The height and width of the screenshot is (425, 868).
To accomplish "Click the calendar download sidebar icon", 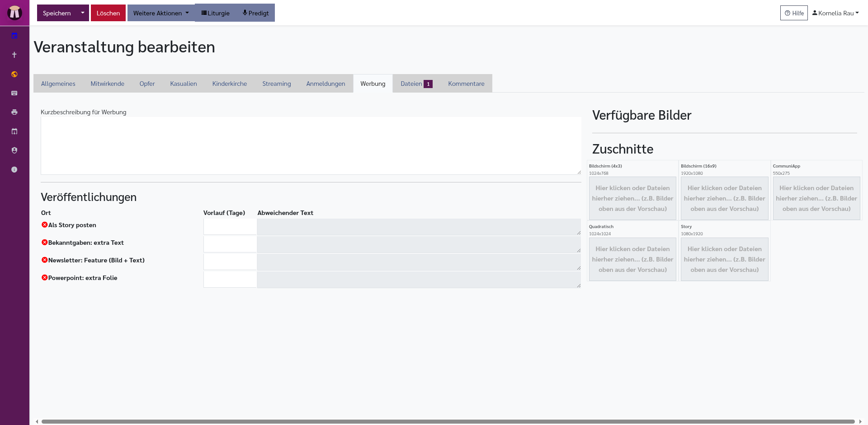I will (x=14, y=131).
